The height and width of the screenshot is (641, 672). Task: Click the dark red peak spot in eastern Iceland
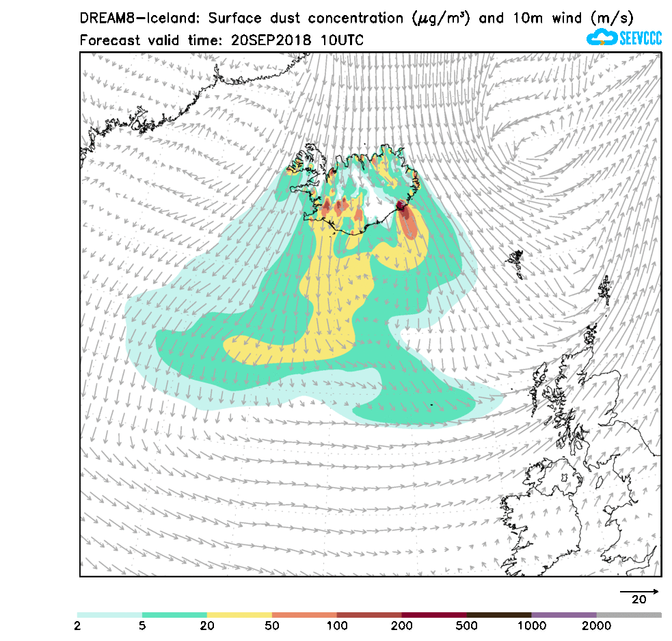pos(401,205)
